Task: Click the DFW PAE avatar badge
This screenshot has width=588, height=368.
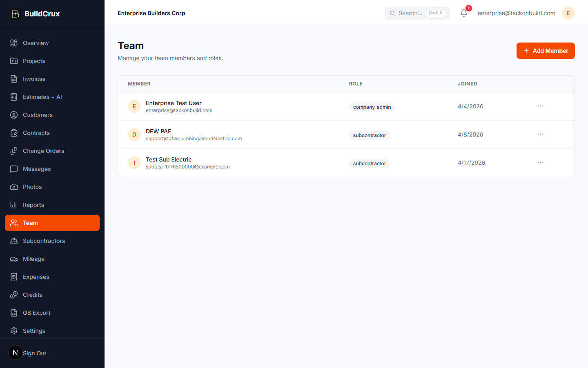Action: (134, 135)
